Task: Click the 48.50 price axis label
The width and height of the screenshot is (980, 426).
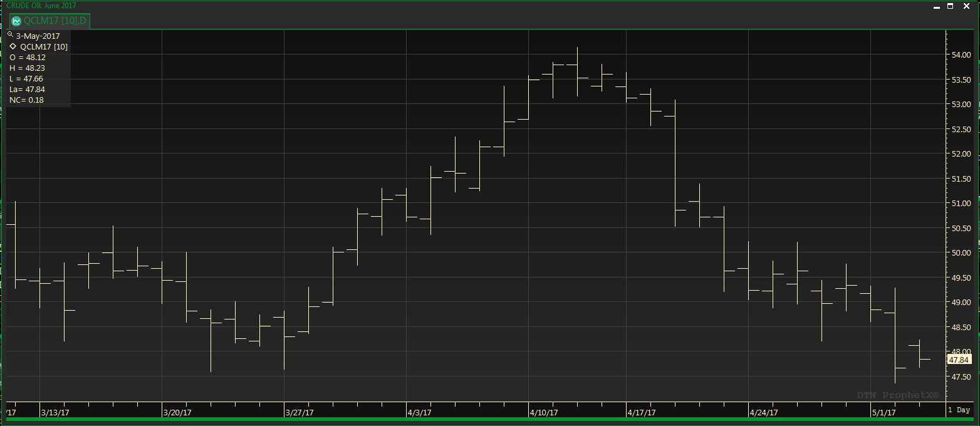Action: [962, 328]
